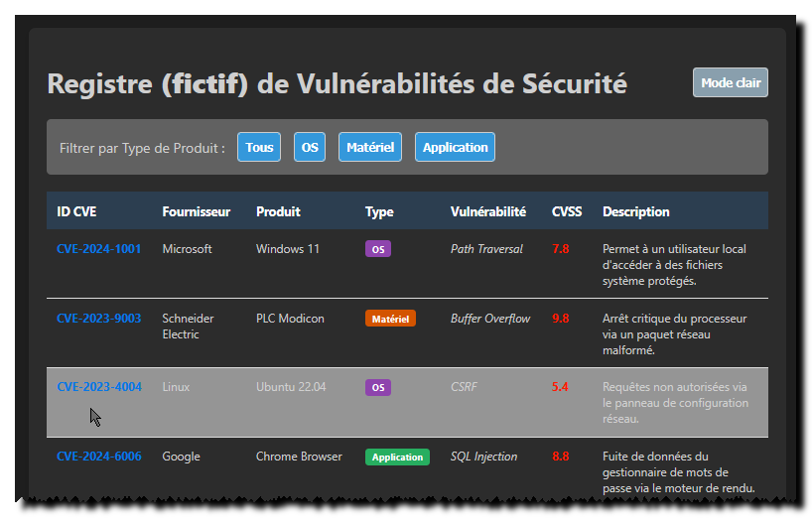Click the green Application badge for Chrome Browser
The height and width of the screenshot is (524, 812).
(x=397, y=458)
